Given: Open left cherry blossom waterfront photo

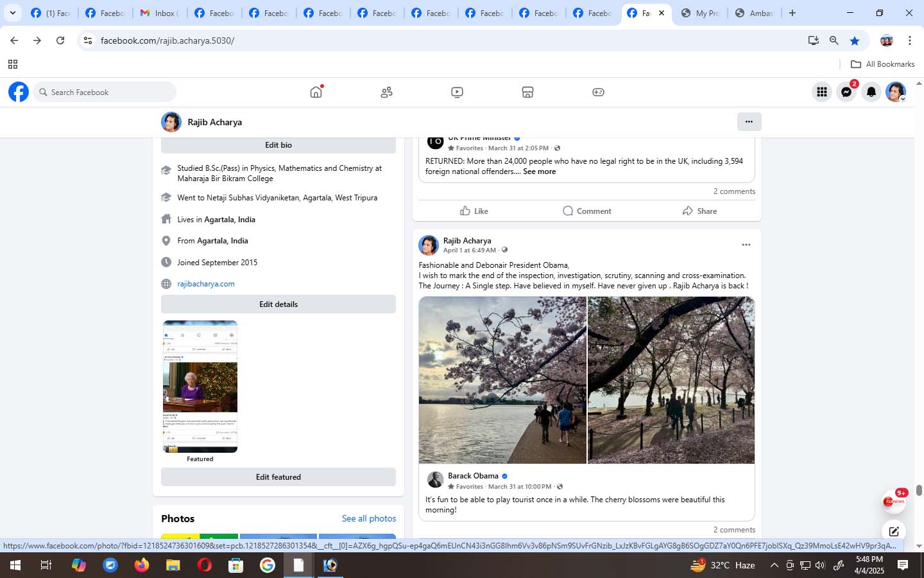Looking at the screenshot, I should [x=502, y=380].
